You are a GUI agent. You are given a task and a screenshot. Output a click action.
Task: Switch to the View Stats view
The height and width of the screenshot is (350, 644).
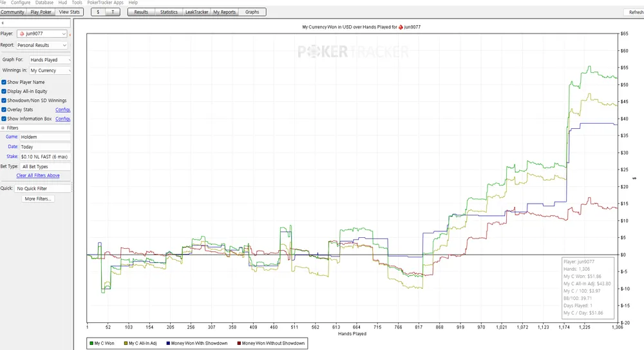[70, 12]
